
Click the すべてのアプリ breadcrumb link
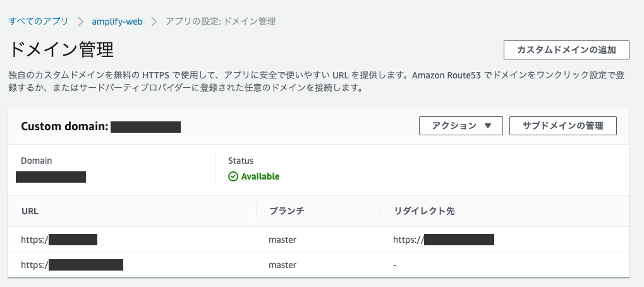(x=39, y=21)
